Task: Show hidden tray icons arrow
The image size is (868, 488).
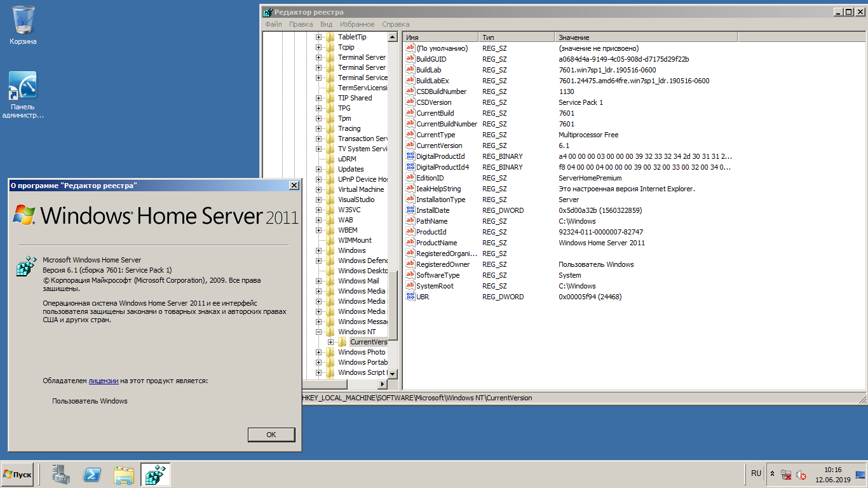Action: pyautogui.click(x=772, y=475)
